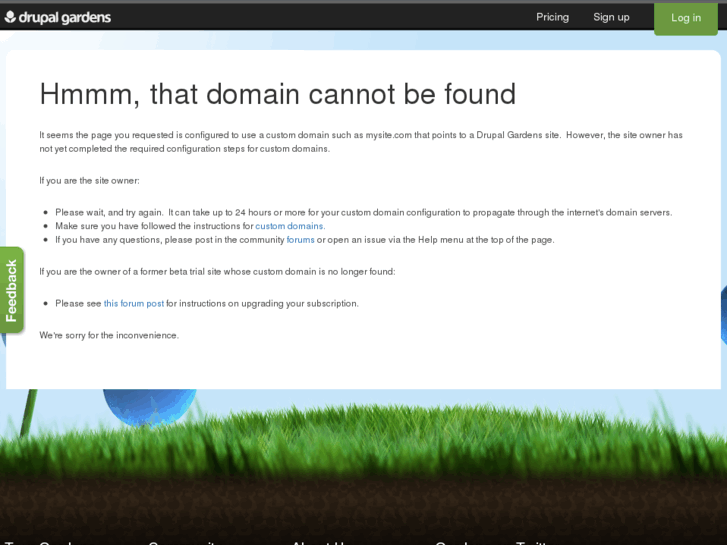Screen dimensions: 727x545
Task: Open the Feedback side tab
Action: point(12,290)
